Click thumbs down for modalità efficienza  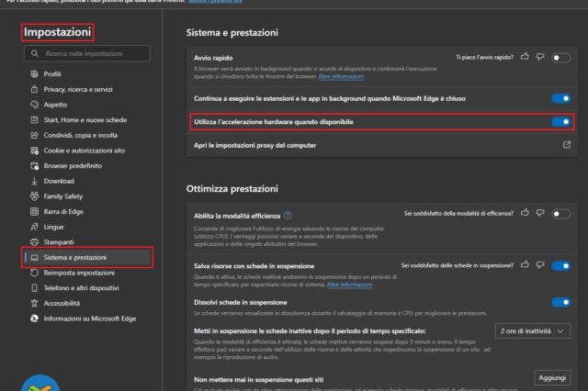point(538,213)
